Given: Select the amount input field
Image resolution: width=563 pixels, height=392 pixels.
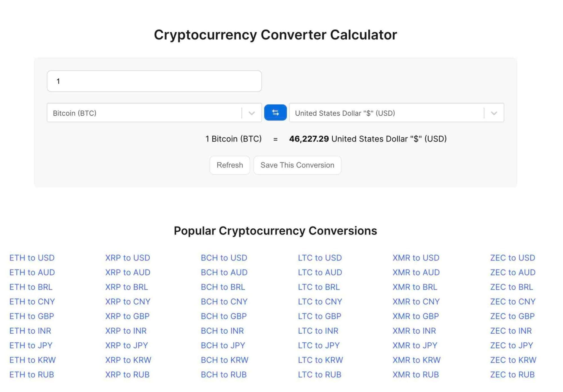Looking at the screenshot, I should 154,81.
